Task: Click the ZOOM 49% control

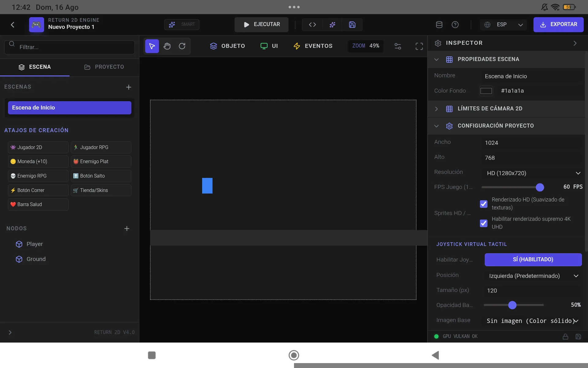Action: pyautogui.click(x=366, y=46)
